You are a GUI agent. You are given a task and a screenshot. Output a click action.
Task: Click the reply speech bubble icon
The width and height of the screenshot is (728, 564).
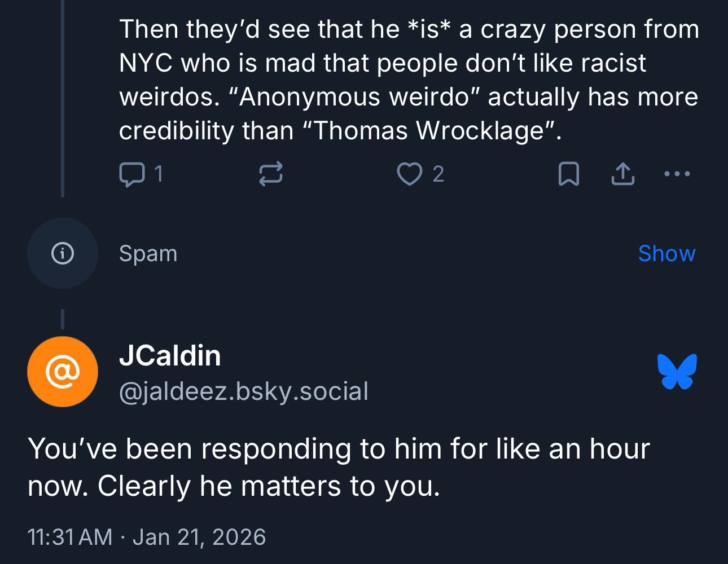(132, 174)
